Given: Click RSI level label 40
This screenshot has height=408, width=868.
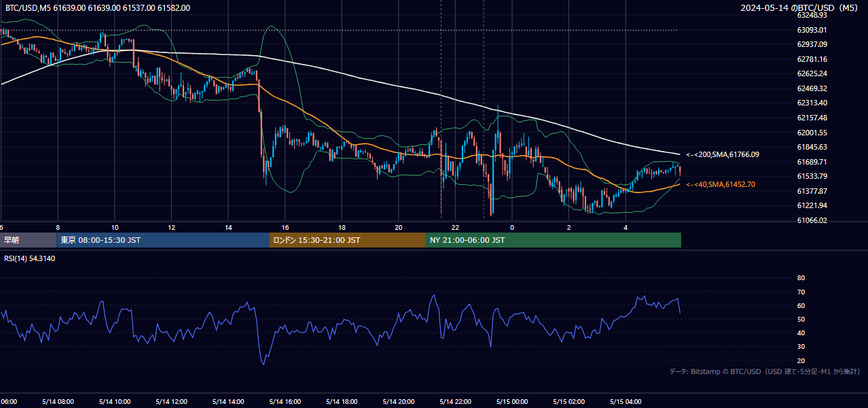Looking at the screenshot, I should 801,333.
